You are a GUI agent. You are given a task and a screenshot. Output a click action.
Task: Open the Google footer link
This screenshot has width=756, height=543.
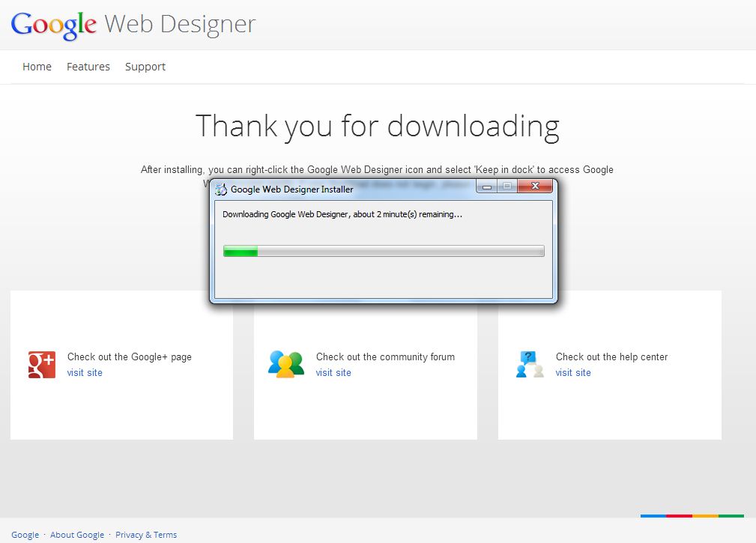click(25, 535)
